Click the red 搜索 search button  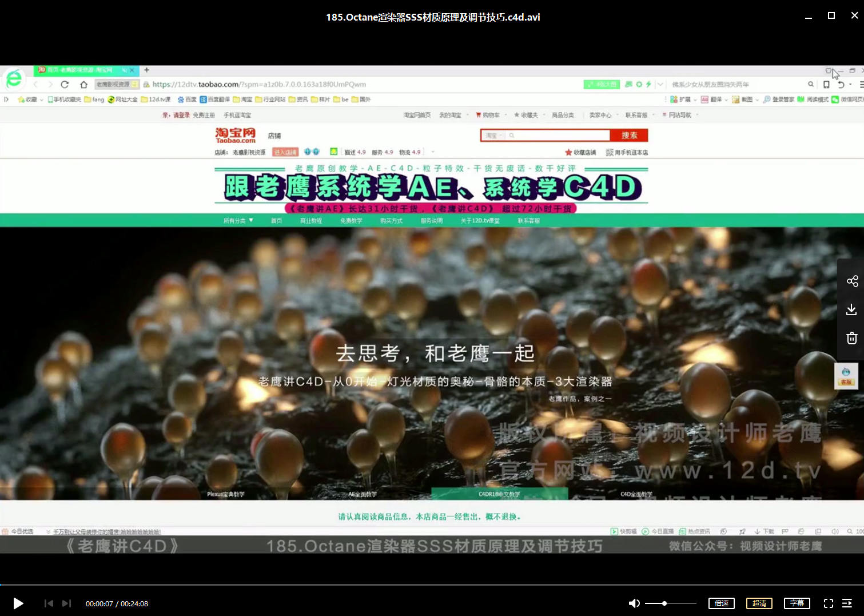(629, 136)
